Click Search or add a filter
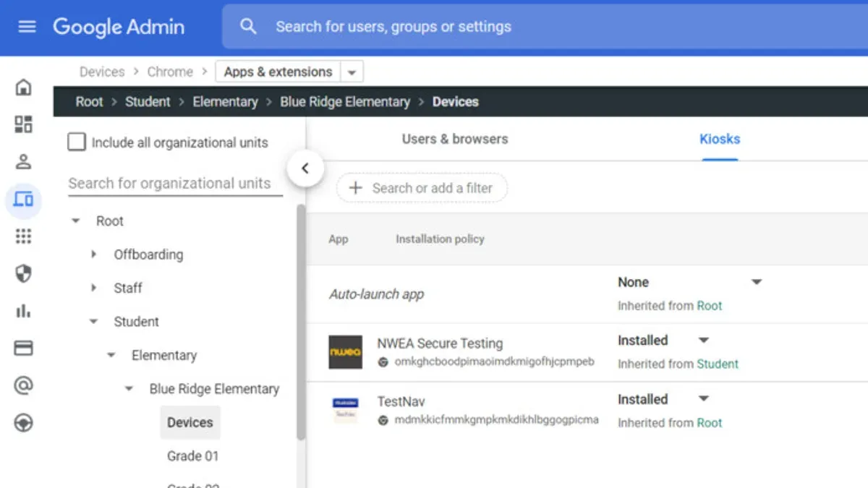This screenshot has width=868, height=488. [x=422, y=188]
